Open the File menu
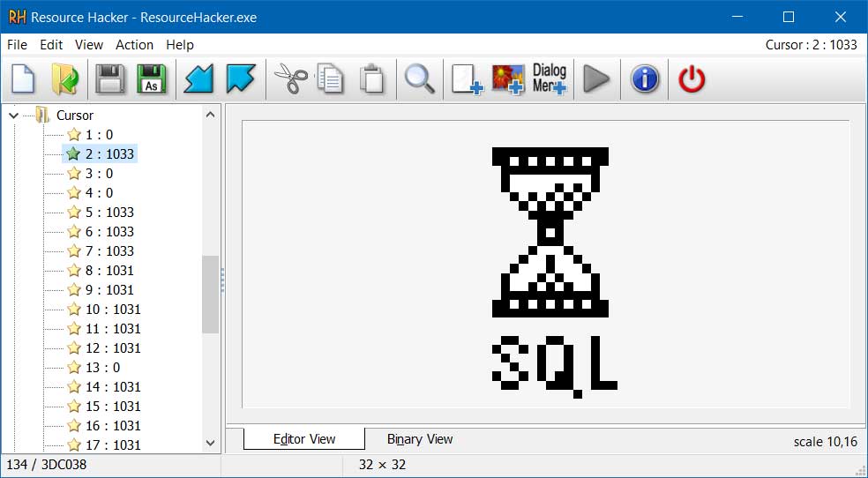This screenshot has width=868, height=478. (x=17, y=45)
